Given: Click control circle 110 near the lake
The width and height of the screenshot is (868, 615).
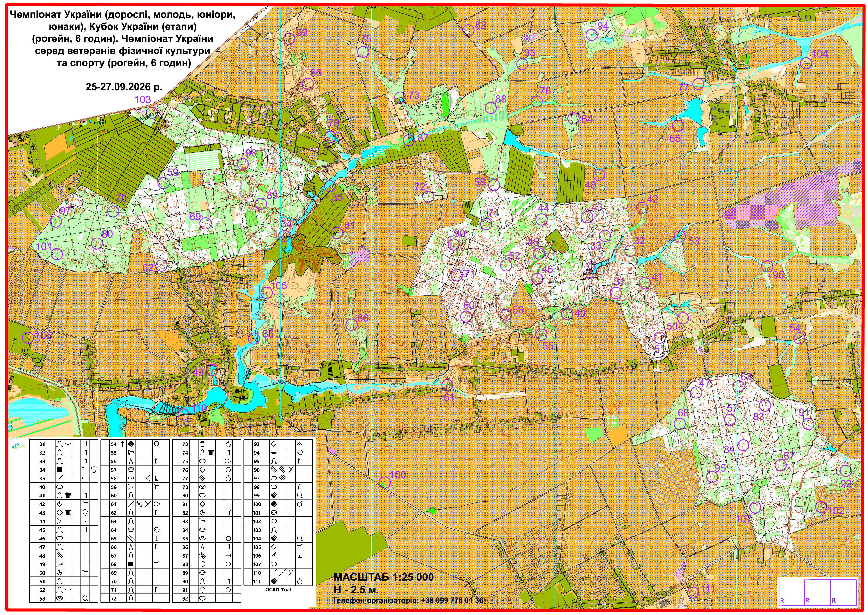Looking at the screenshot, I should [183, 414].
